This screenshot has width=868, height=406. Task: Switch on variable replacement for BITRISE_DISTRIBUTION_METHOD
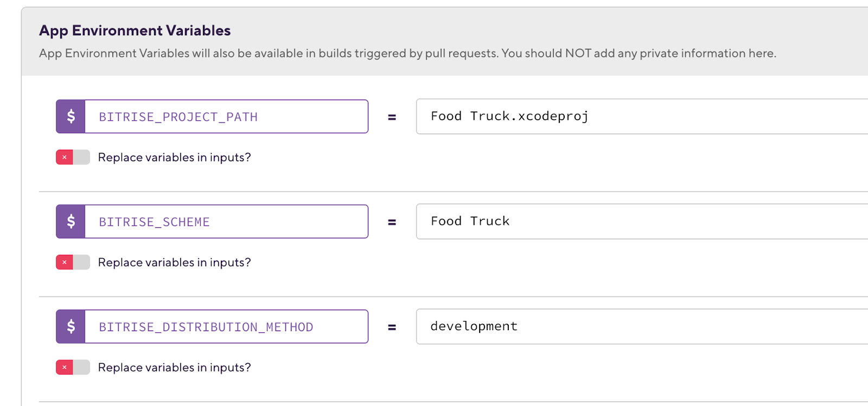(73, 368)
